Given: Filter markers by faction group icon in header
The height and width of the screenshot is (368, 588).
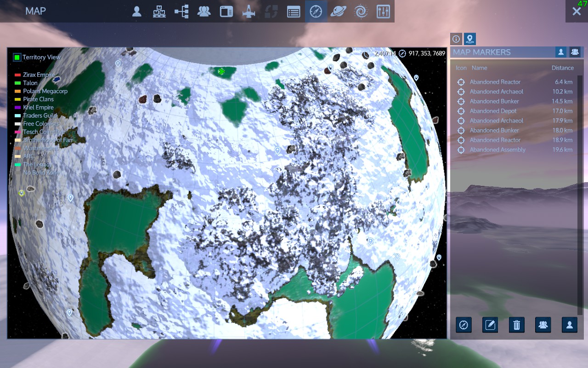Looking at the screenshot, I should [x=575, y=52].
